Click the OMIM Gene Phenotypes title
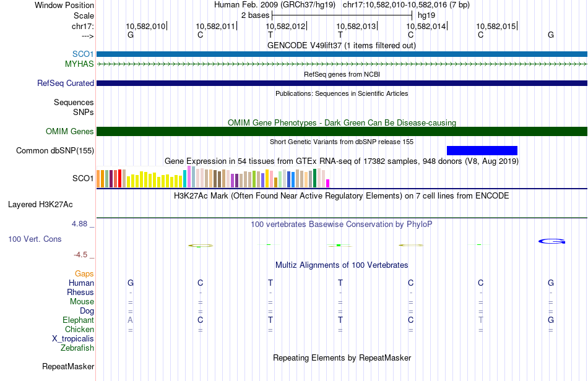 [342, 123]
